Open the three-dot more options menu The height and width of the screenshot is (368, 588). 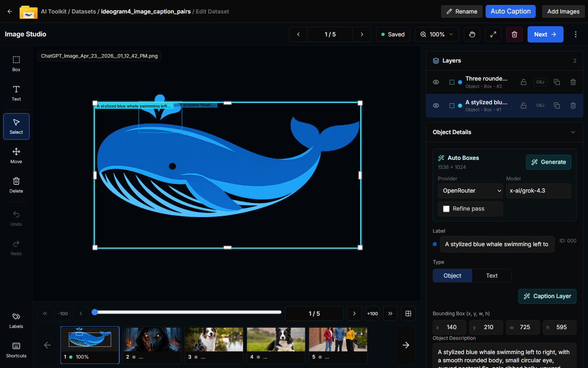576,34
